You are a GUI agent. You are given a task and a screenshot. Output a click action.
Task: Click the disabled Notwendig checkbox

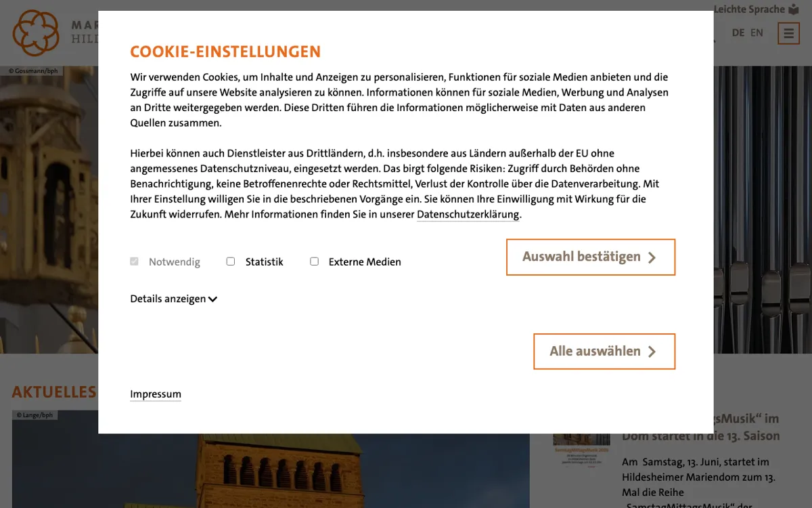[134, 261]
